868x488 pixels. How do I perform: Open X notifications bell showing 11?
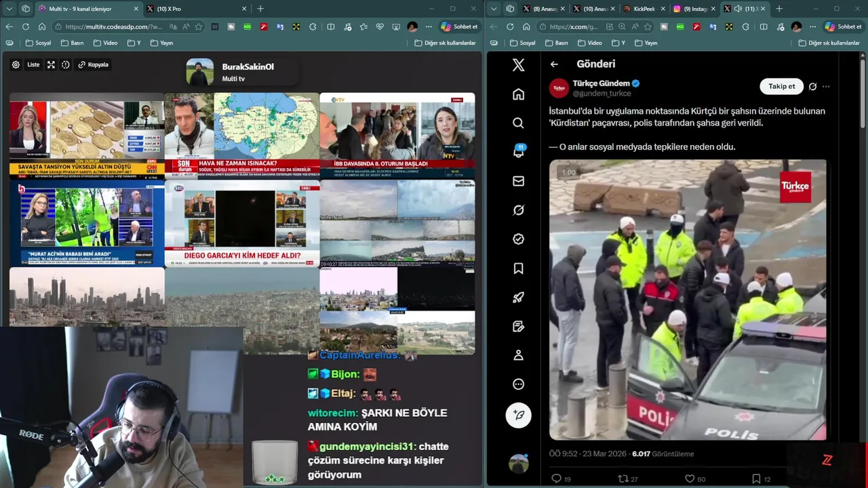click(518, 152)
